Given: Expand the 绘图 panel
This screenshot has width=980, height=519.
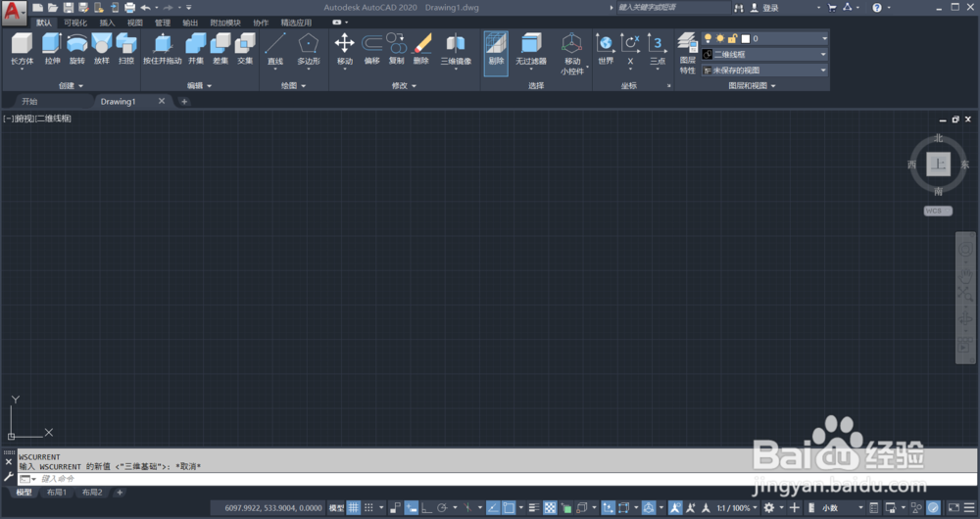Looking at the screenshot, I should 293,85.
